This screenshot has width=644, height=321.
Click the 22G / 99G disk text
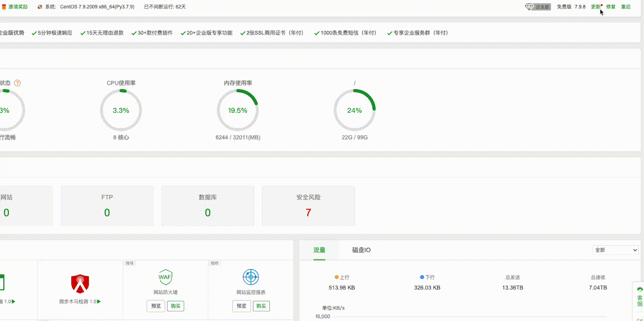355,138
